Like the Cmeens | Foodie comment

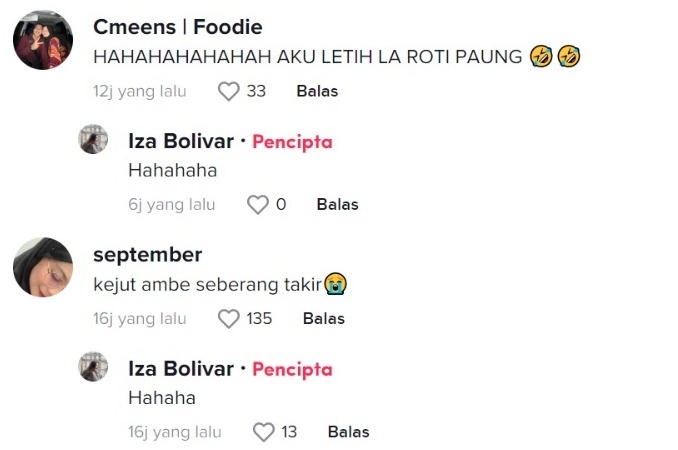click(x=229, y=91)
